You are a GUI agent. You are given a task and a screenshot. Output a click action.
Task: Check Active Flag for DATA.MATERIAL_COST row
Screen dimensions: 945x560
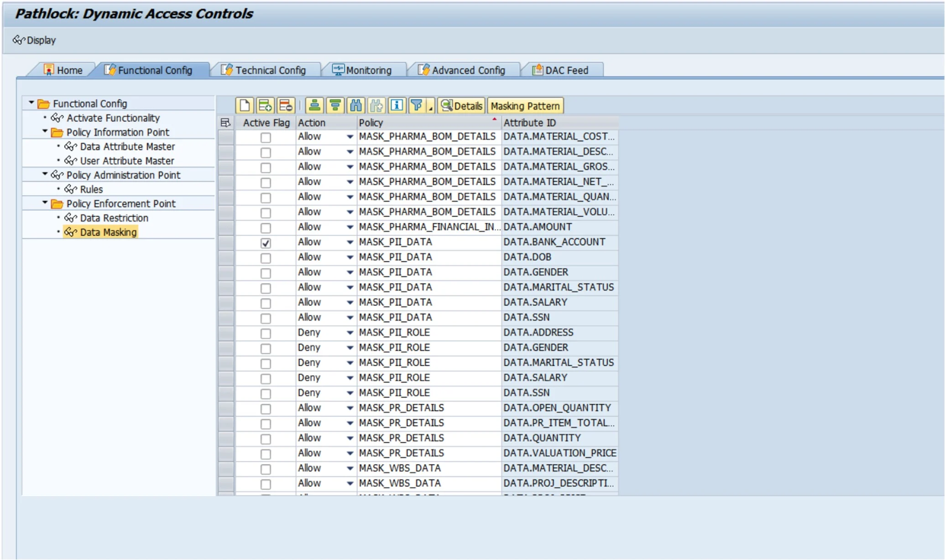[266, 137]
